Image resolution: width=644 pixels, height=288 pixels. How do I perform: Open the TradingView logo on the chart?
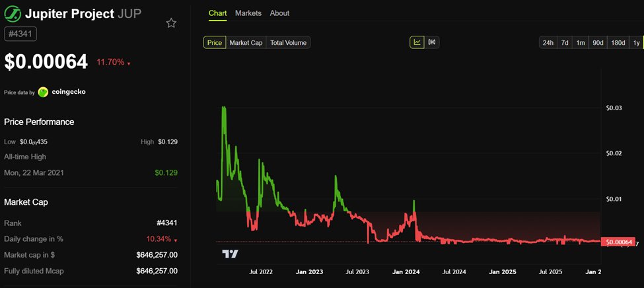tap(230, 254)
